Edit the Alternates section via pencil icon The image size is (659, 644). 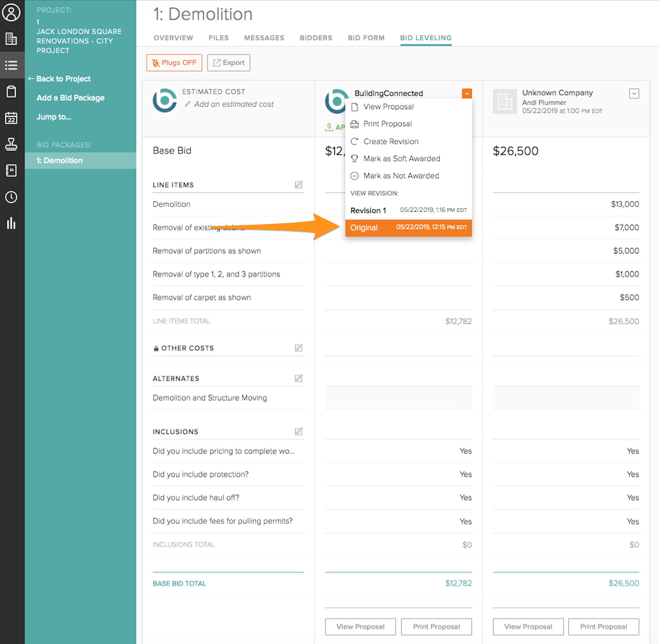point(299,378)
